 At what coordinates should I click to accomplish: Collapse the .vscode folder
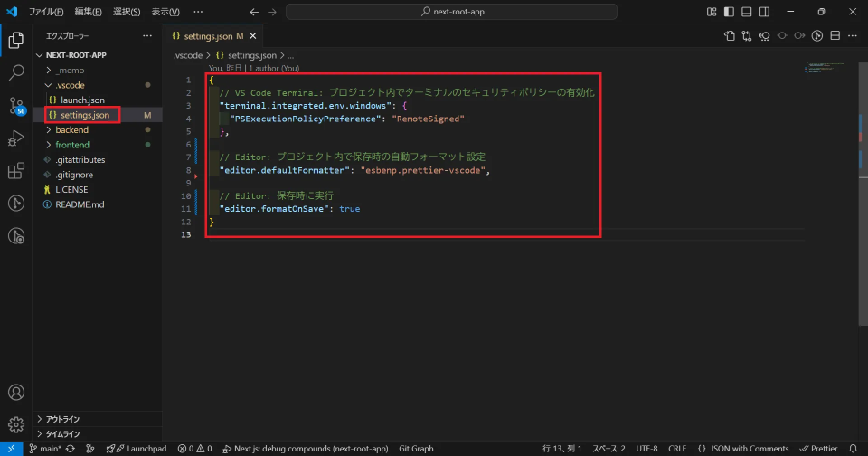coord(70,85)
